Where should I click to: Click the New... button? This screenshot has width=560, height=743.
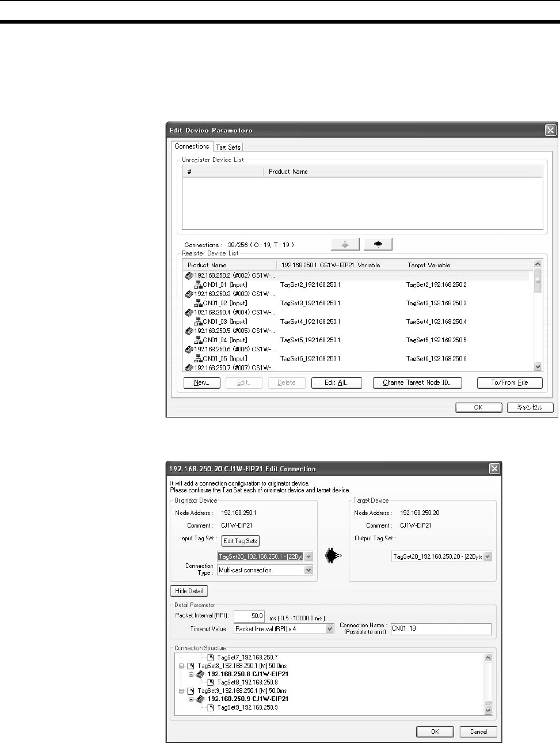coord(202,382)
